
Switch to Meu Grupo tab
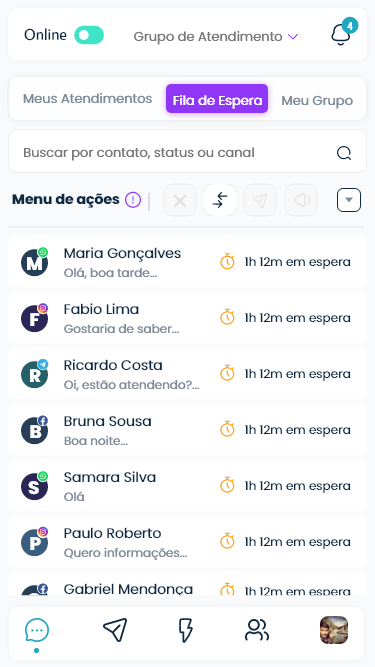point(317,101)
